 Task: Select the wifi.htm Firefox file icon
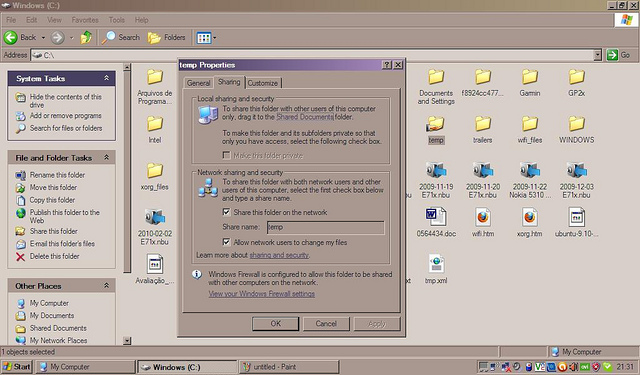click(x=482, y=217)
